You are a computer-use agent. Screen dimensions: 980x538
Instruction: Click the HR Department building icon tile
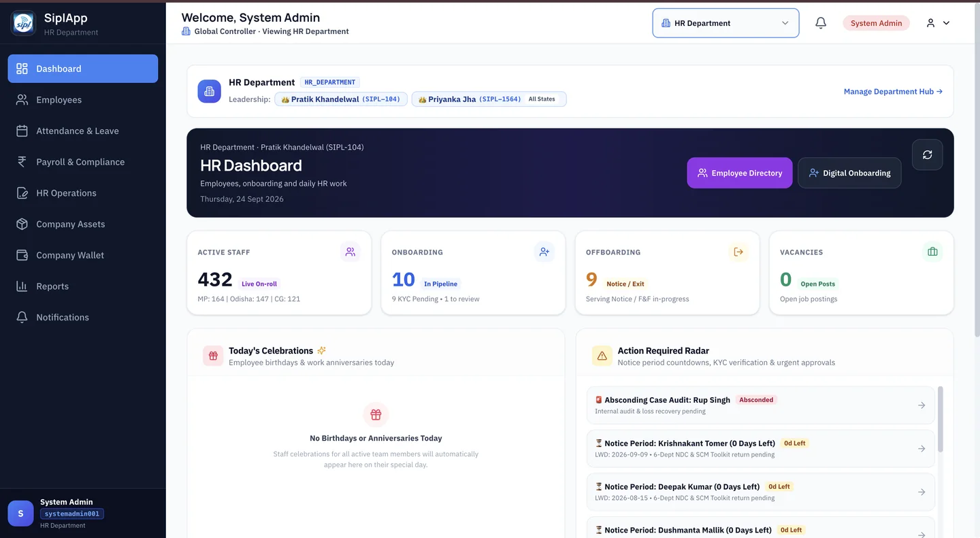[209, 91]
